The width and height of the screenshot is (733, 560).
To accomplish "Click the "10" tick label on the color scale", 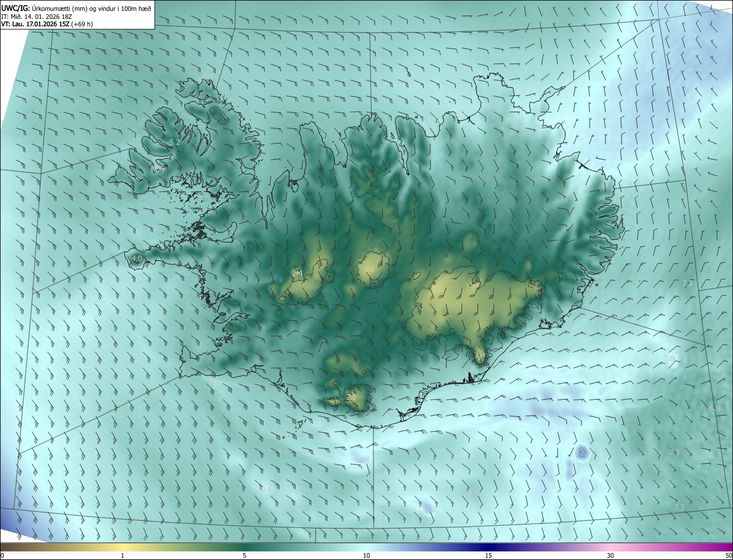I will pos(366,555).
